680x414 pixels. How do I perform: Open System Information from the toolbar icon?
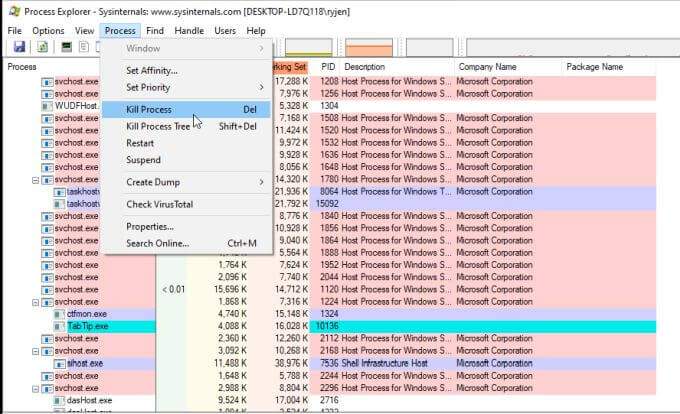[66, 47]
